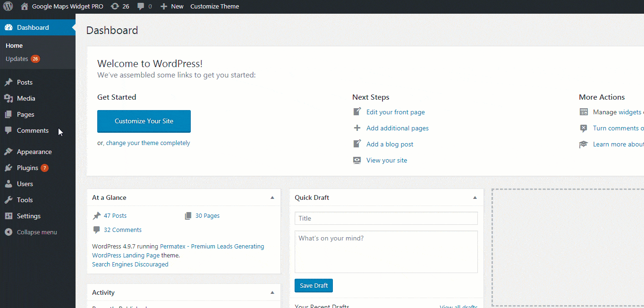The height and width of the screenshot is (308, 644).
Task: Click the Plugins count badge 7
Action: pos(44,168)
